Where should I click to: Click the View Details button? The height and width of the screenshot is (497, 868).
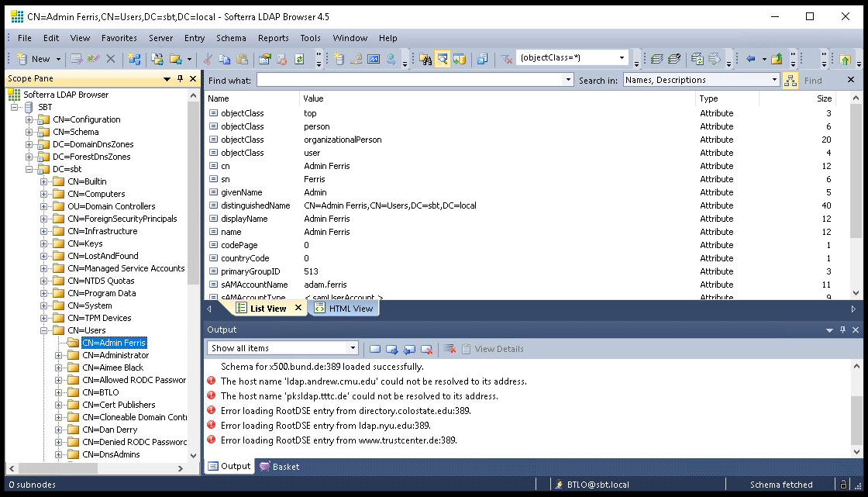(492, 349)
